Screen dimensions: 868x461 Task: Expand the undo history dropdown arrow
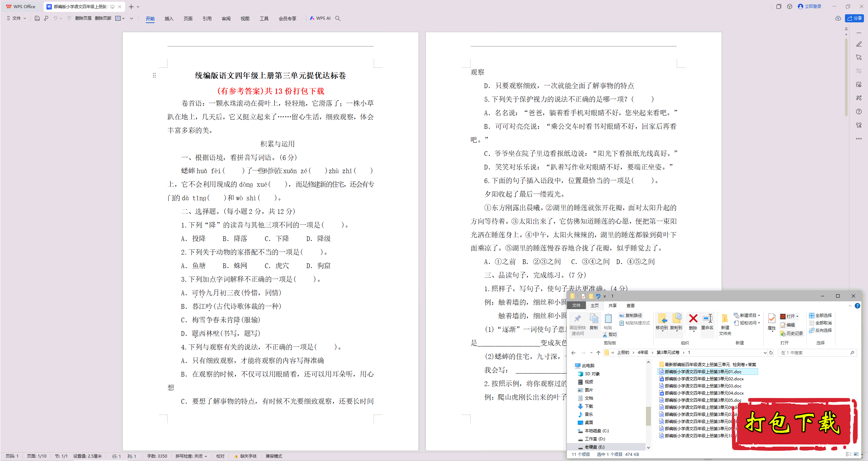coord(61,18)
